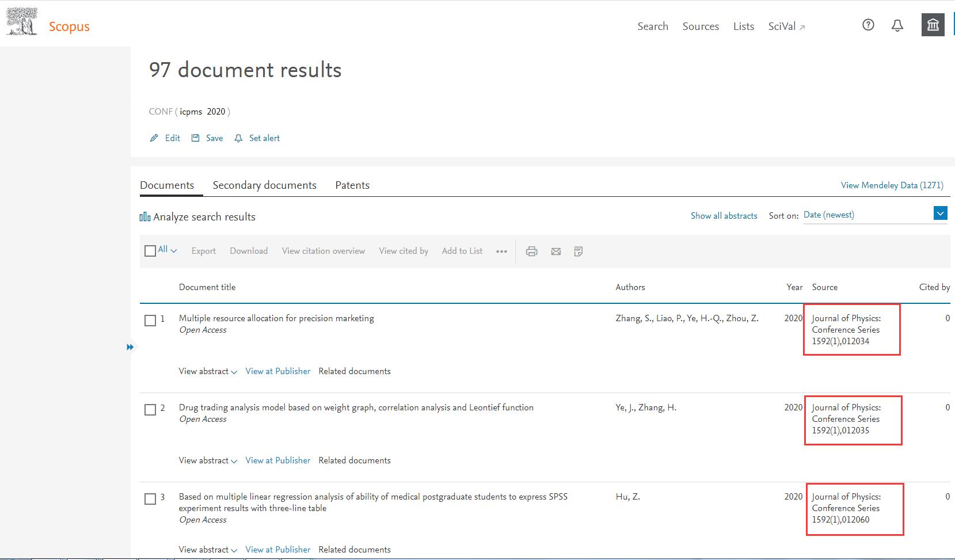Open the Sources menu in header
The height and width of the screenshot is (560, 955).
701,26
